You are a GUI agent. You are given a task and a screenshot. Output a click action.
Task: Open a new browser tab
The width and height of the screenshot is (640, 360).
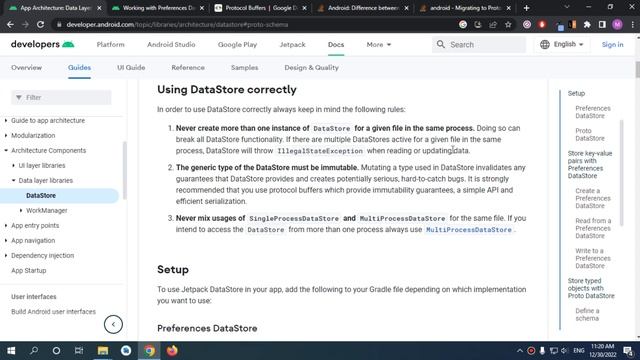(527, 8)
